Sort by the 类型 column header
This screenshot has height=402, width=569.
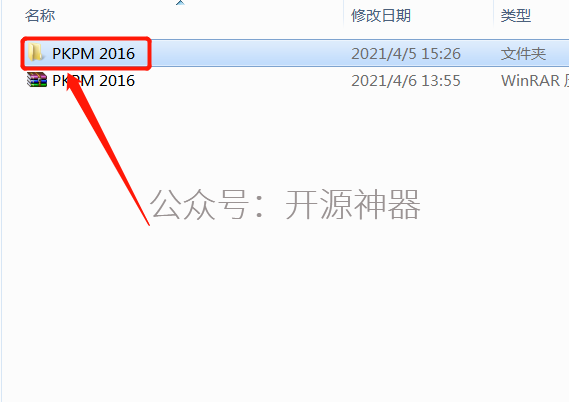tap(516, 16)
